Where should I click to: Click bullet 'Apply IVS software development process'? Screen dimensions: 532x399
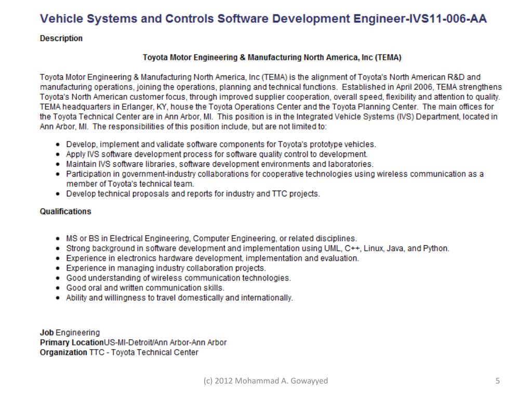click(217, 154)
